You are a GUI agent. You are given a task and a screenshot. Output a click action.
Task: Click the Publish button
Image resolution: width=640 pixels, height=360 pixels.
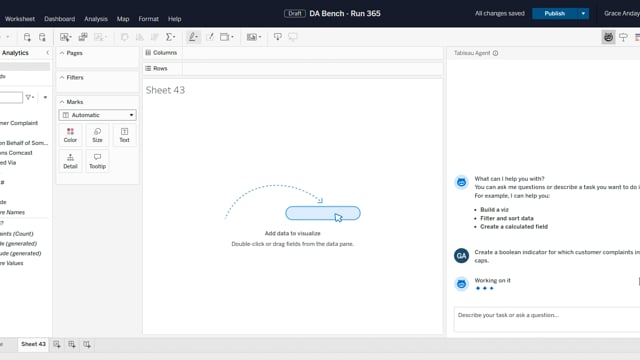pyautogui.click(x=555, y=13)
